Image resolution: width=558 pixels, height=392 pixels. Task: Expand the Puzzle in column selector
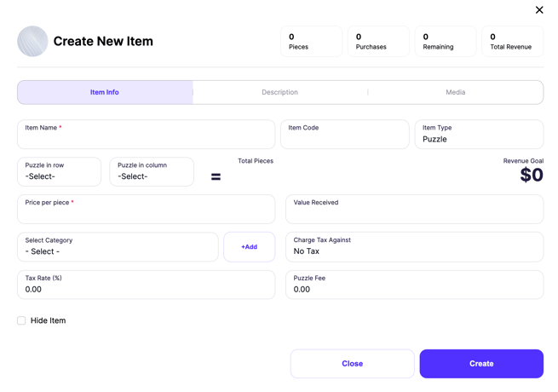point(152,171)
